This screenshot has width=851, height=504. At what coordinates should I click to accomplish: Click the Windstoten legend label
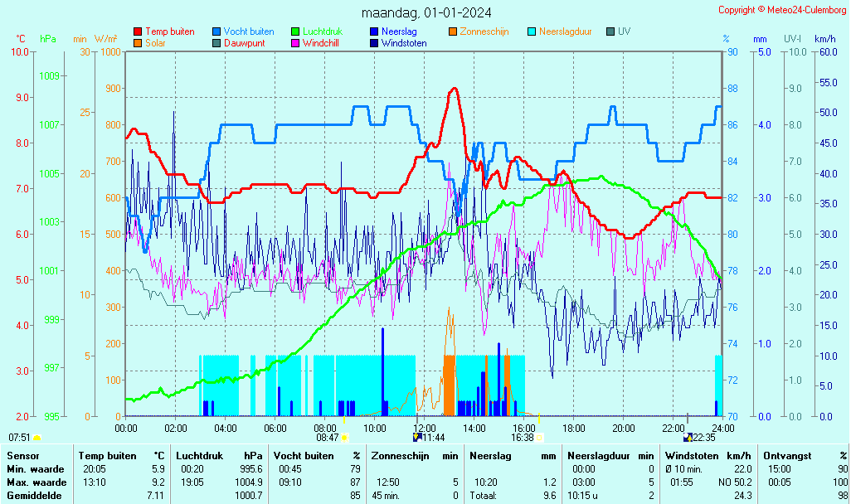(x=404, y=43)
